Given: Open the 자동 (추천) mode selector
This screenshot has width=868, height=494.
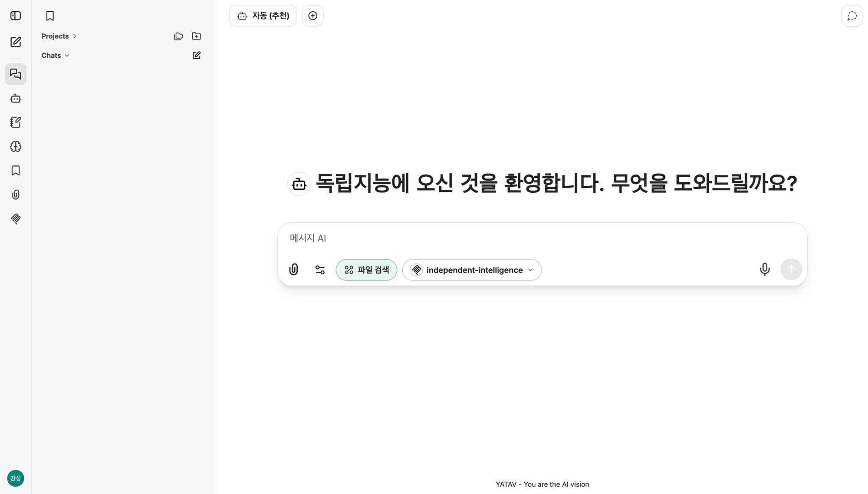Looking at the screenshot, I should (x=263, y=16).
